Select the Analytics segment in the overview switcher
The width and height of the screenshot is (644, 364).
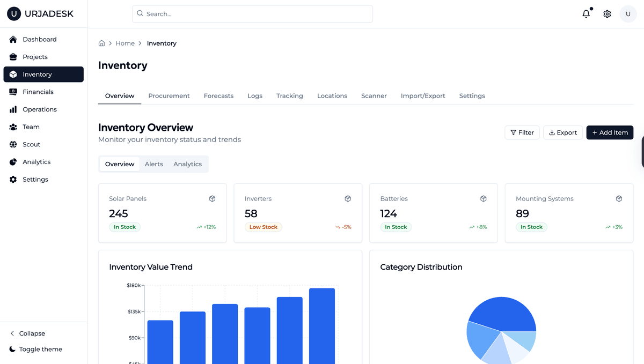point(187,164)
